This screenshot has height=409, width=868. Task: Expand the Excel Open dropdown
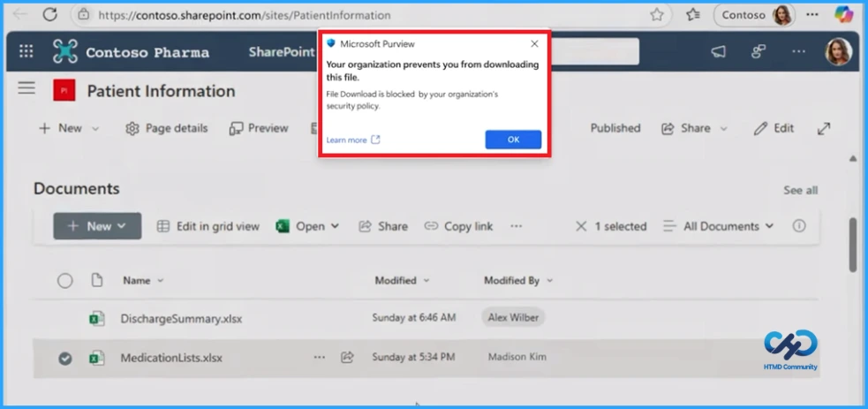tap(307, 226)
